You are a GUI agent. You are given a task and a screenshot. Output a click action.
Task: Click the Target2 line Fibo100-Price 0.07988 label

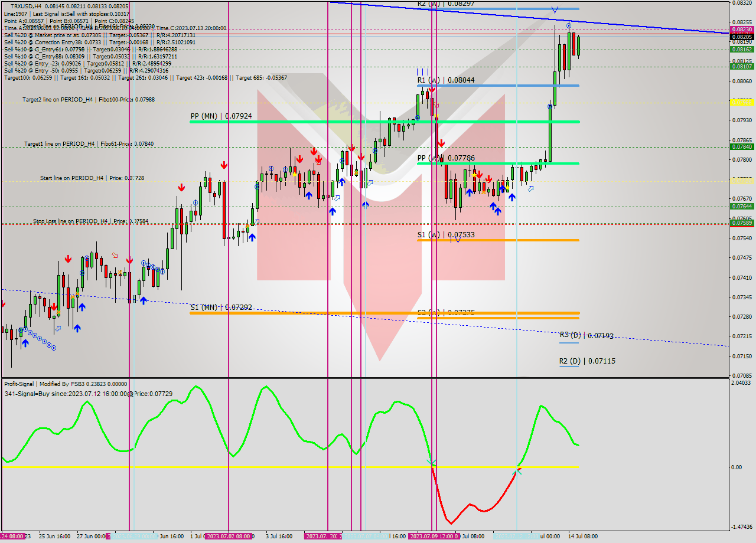click(x=89, y=100)
